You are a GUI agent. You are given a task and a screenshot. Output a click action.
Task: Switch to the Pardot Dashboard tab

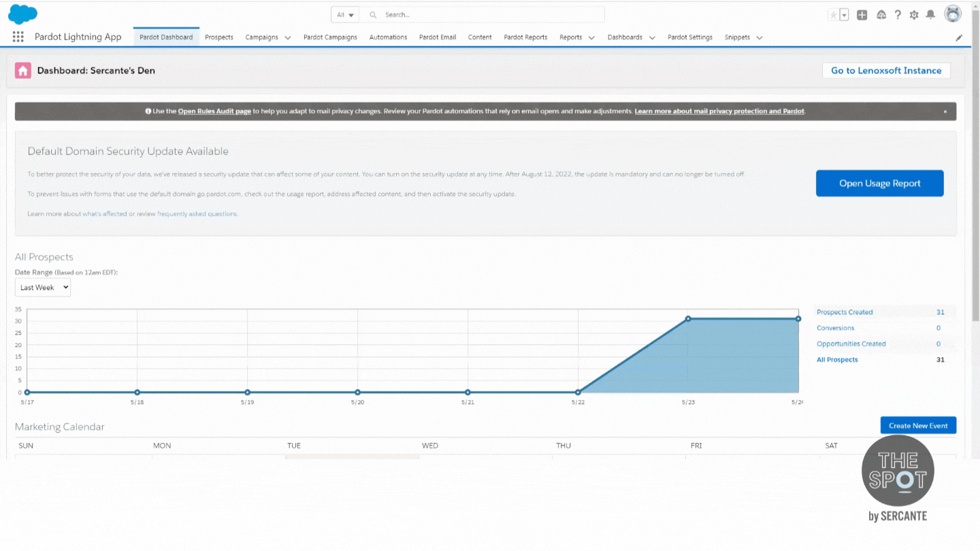166,37
